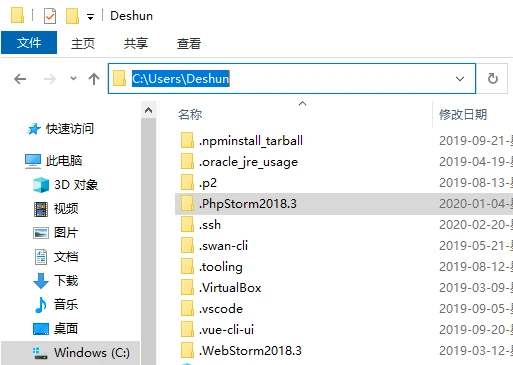
Task: Select the .npminstall_tarball folder name
Action: tap(251, 141)
